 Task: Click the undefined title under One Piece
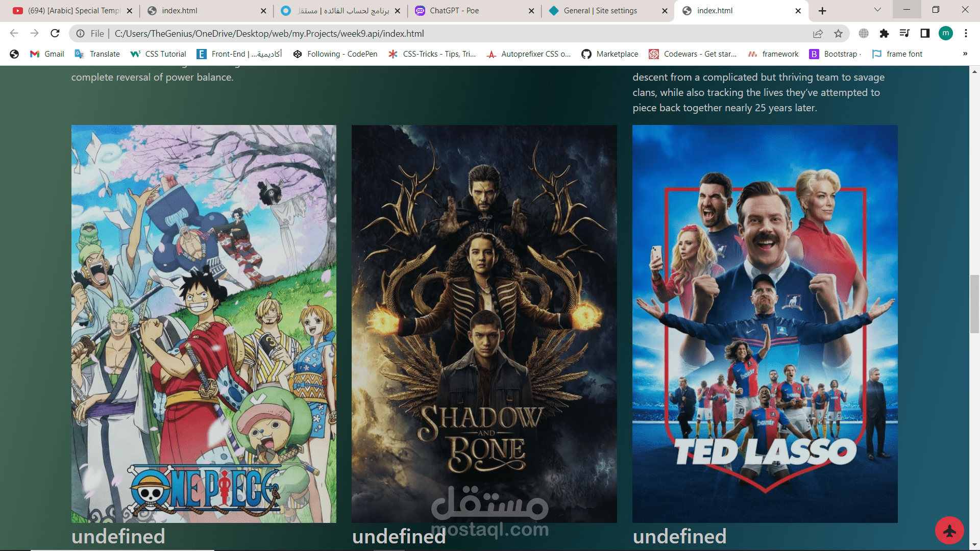click(x=118, y=537)
